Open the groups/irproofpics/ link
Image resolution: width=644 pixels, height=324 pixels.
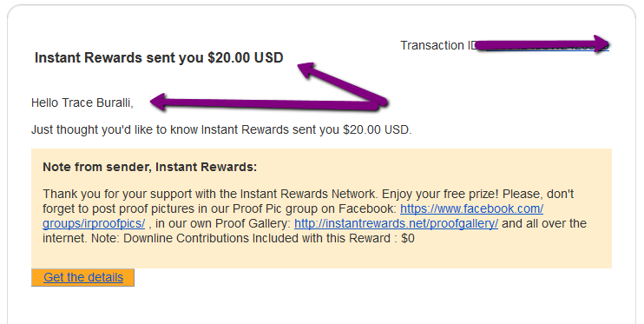pyautogui.click(x=94, y=224)
